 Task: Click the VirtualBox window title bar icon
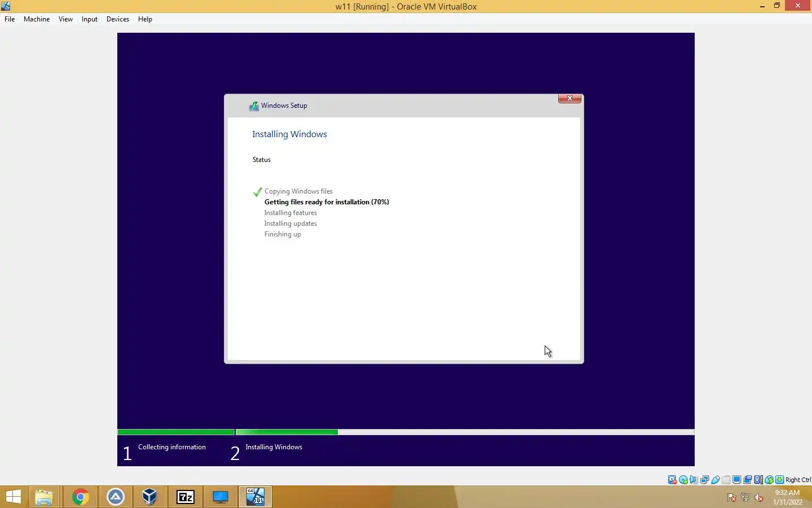pos(6,6)
